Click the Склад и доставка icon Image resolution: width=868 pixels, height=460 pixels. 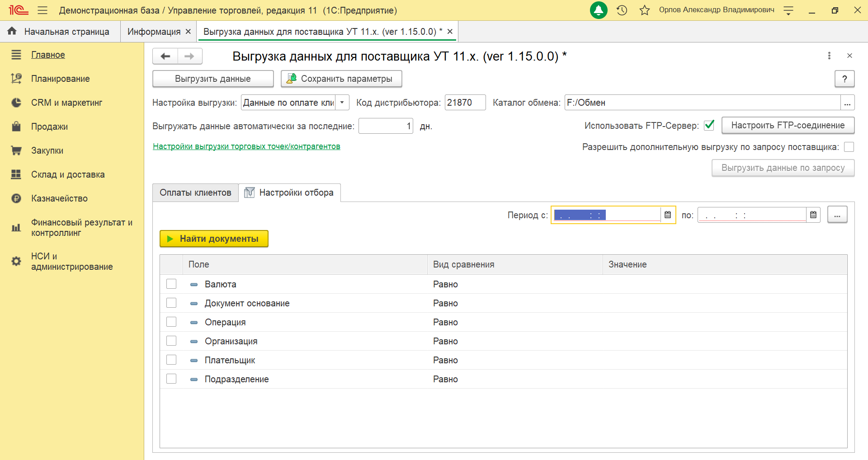click(x=16, y=174)
